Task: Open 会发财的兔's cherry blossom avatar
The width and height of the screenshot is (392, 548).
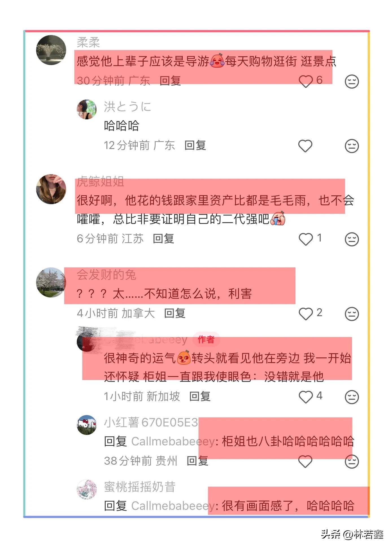Action: [51, 282]
